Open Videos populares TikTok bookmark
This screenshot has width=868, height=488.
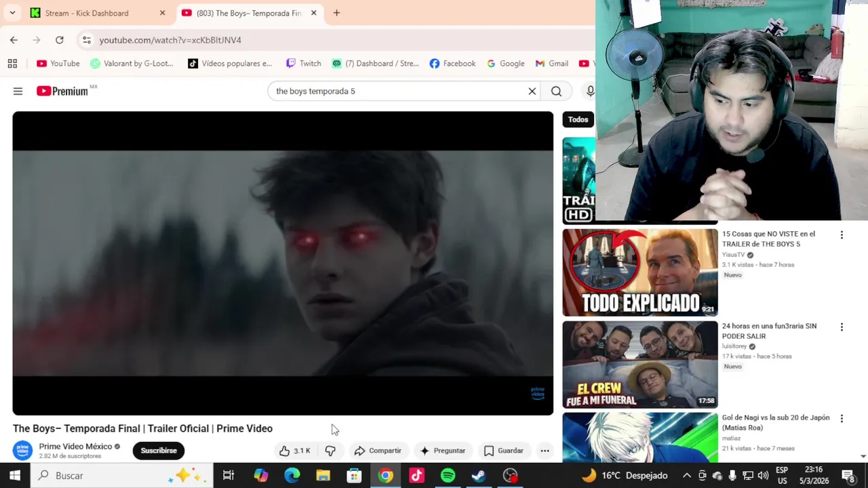pos(230,63)
